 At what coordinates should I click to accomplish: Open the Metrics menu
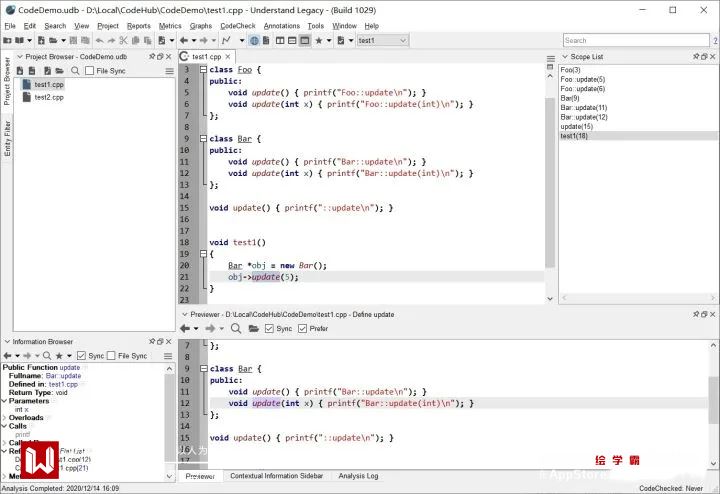point(170,26)
